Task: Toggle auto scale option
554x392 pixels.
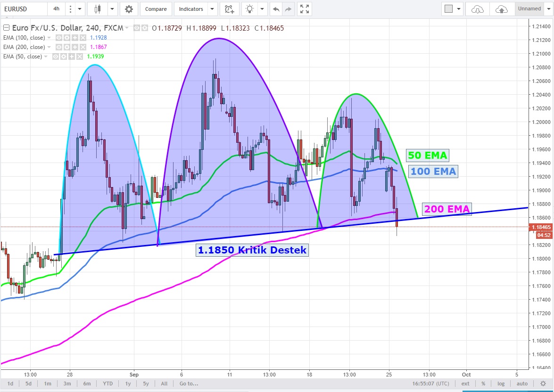Action: 522,384
